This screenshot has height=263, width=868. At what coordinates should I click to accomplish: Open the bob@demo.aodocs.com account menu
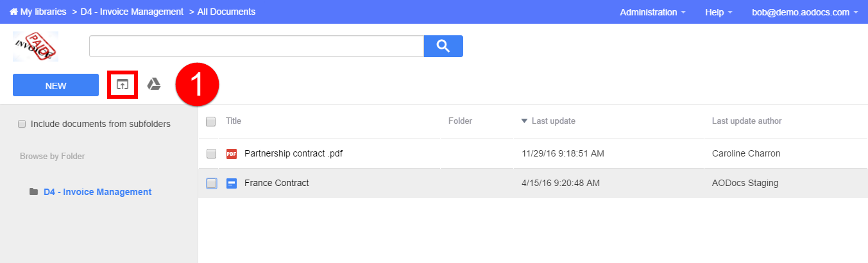(805, 12)
